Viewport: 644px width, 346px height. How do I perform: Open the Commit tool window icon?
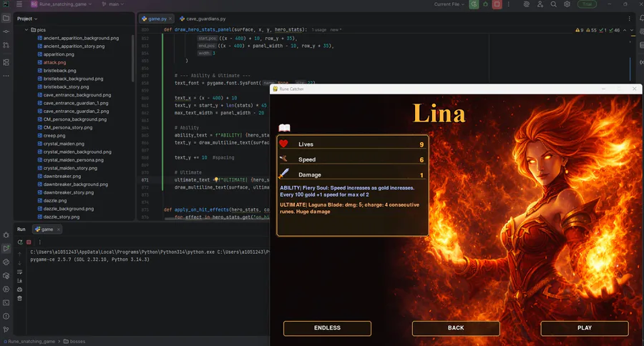pyautogui.click(x=6, y=31)
